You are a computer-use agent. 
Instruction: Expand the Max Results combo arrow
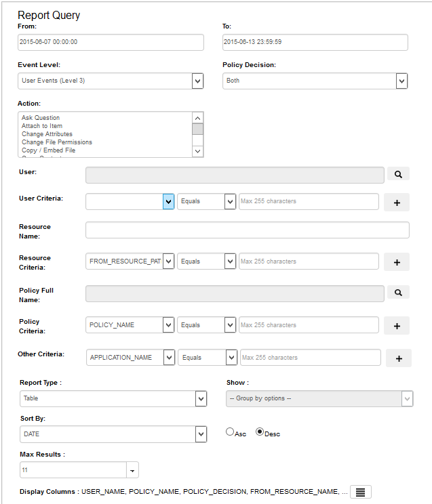click(132, 470)
